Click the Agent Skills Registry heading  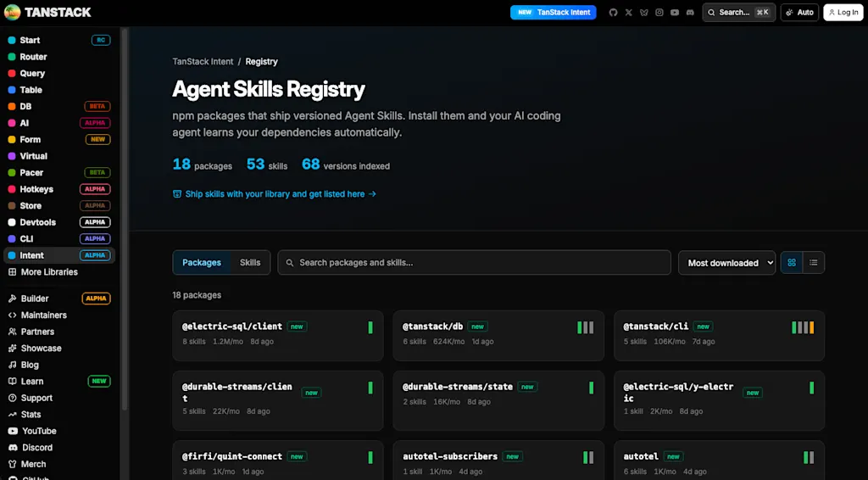pos(269,89)
